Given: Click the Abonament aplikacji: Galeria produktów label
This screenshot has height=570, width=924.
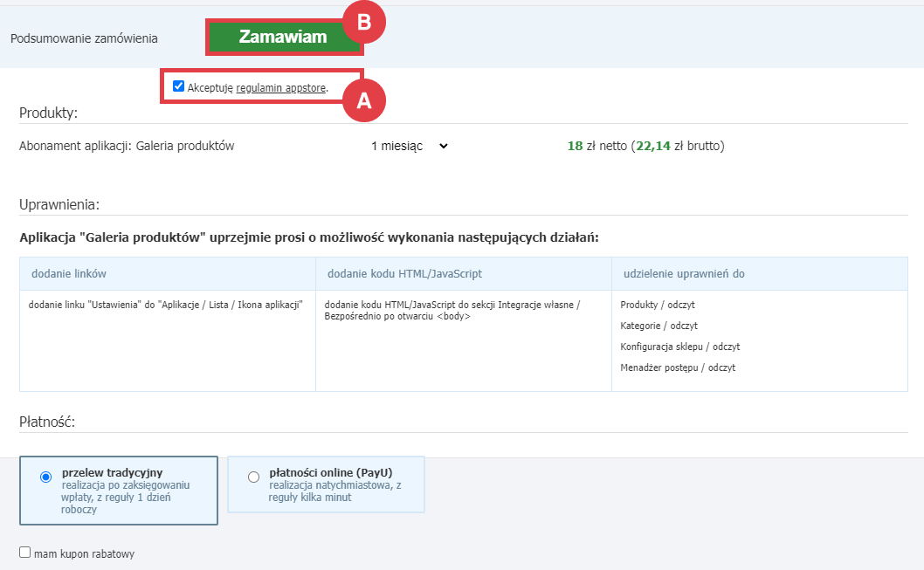Looking at the screenshot, I should pos(127,146).
